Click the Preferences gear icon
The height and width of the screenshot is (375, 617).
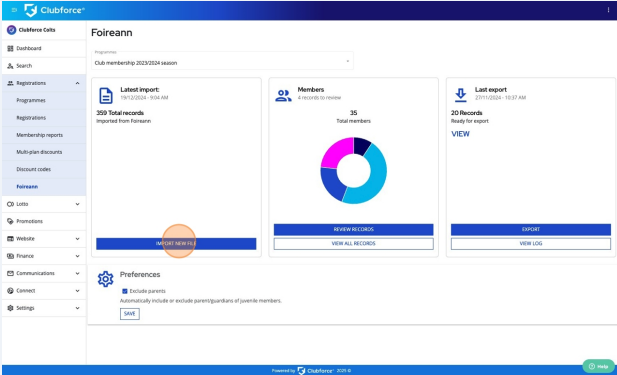coord(105,279)
